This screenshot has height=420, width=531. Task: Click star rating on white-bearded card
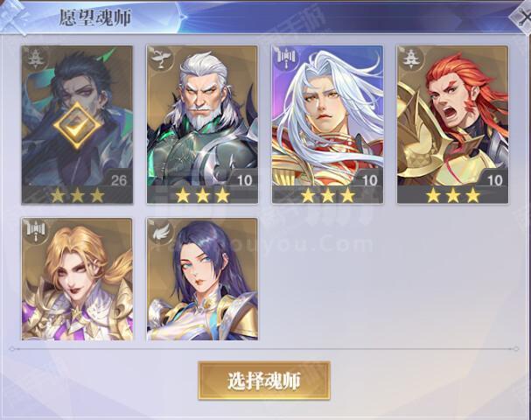(x=202, y=195)
